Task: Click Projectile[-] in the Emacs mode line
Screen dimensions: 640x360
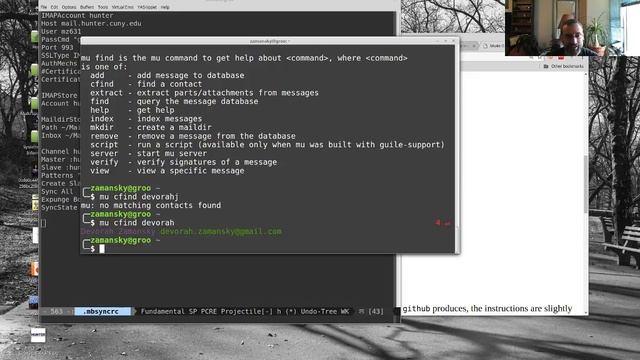Action: pyautogui.click(x=247, y=311)
